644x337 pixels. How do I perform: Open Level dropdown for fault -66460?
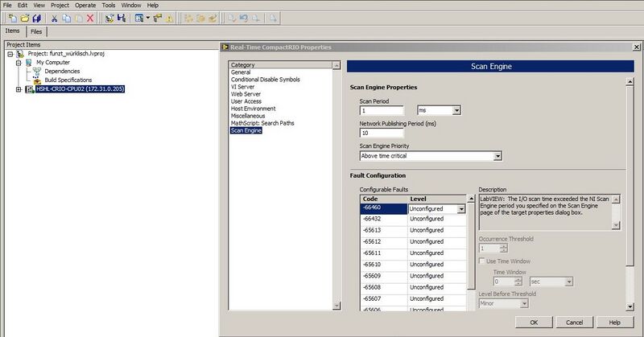pos(461,209)
